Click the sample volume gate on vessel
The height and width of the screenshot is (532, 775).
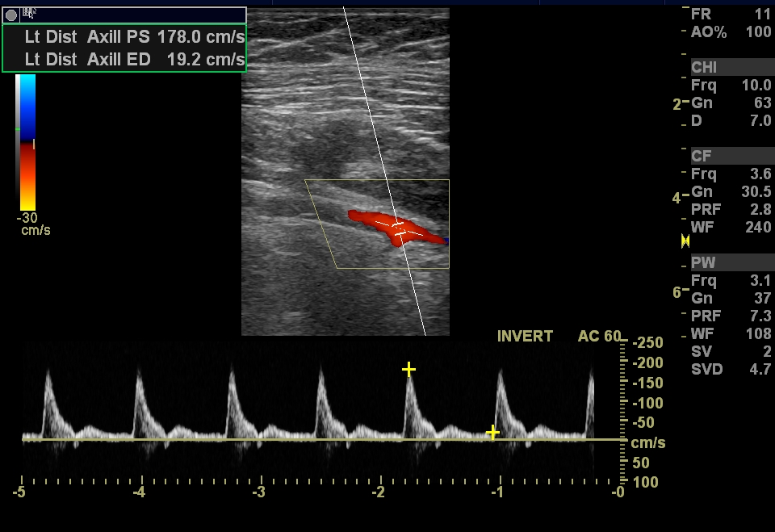(398, 226)
